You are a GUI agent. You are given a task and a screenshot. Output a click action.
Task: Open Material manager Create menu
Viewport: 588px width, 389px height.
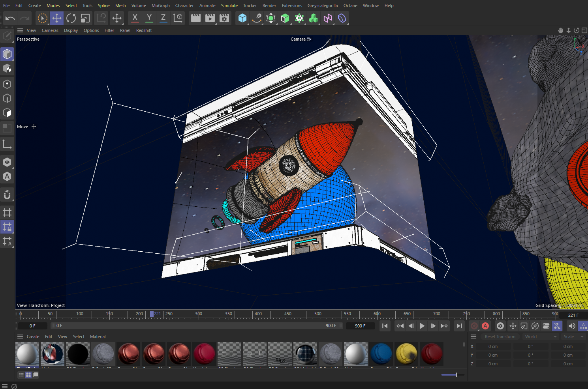click(x=33, y=337)
